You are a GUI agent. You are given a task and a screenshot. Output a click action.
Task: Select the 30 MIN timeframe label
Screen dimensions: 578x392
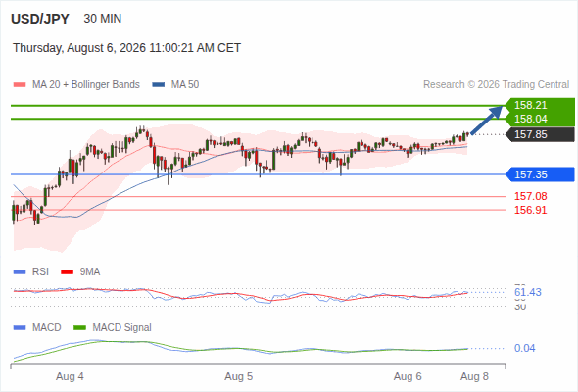pyautogui.click(x=103, y=19)
